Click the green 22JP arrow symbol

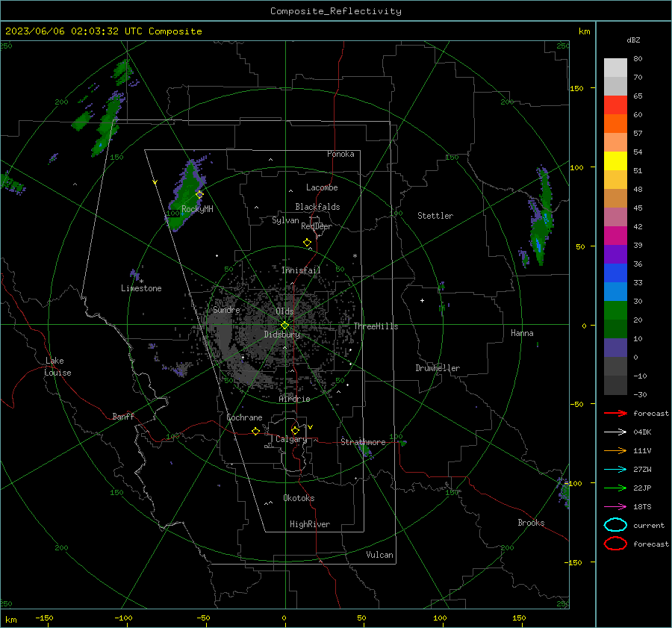pos(615,488)
